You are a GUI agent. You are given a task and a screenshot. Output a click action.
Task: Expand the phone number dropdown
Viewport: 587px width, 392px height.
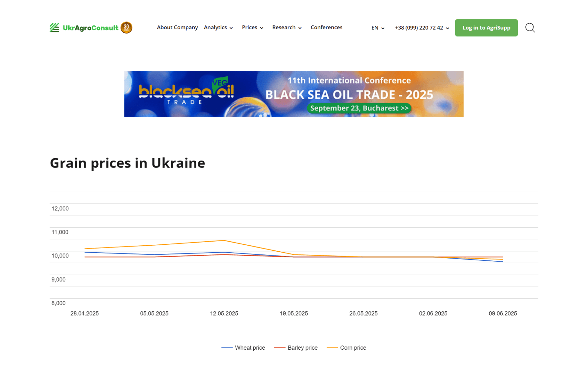coord(422,28)
